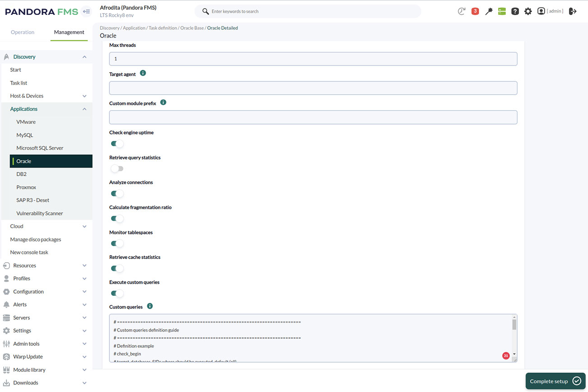The image size is (588, 392).
Task: Click the info icon beside Target agent
Action: (143, 73)
